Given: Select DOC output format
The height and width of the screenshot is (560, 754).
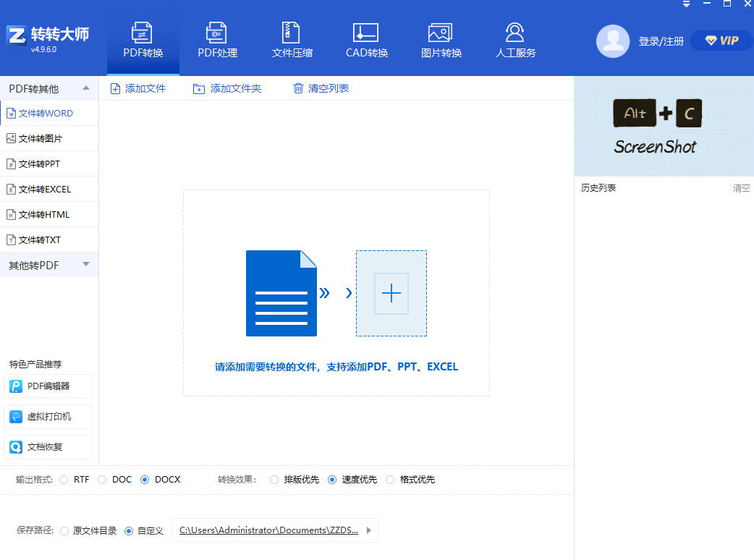Looking at the screenshot, I should point(102,480).
